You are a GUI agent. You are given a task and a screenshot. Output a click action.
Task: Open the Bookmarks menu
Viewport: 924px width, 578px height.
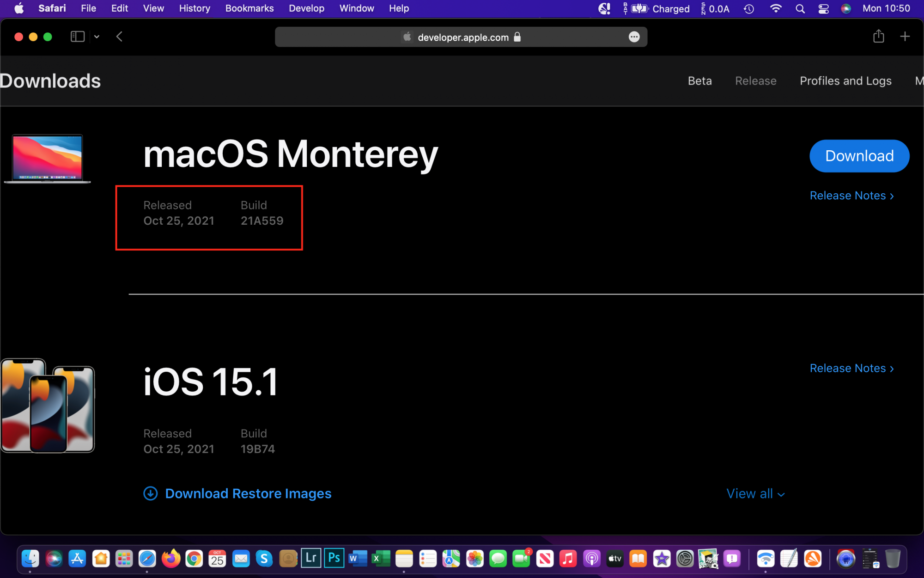click(x=249, y=8)
